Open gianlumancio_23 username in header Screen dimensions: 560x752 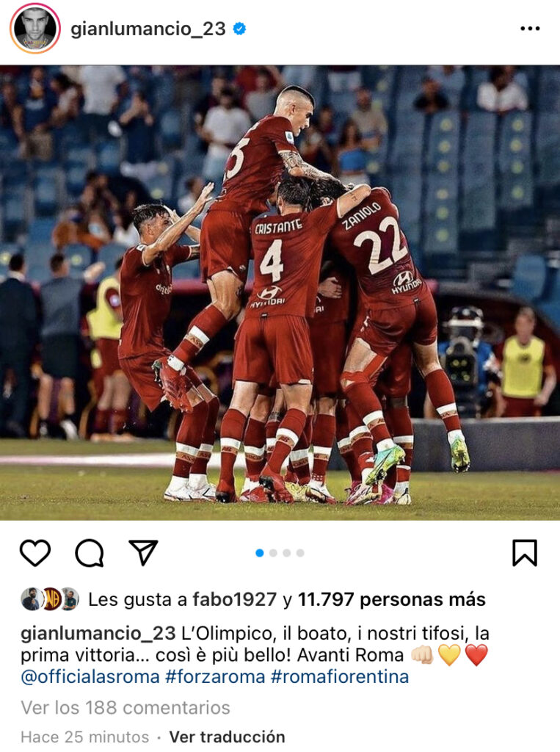pyautogui.click(x=148, y=29)
